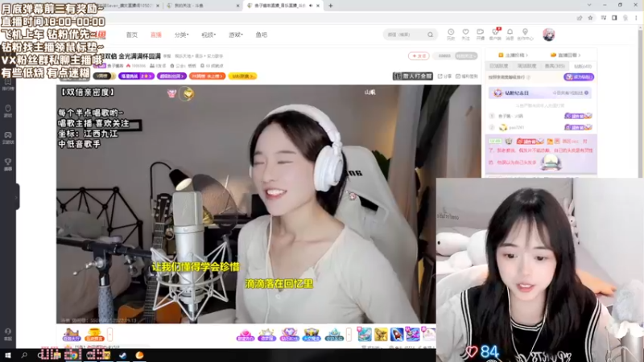The image size is (644, 362).
Task: Bookmark this page with the star icon
Action: coord(590,18)
